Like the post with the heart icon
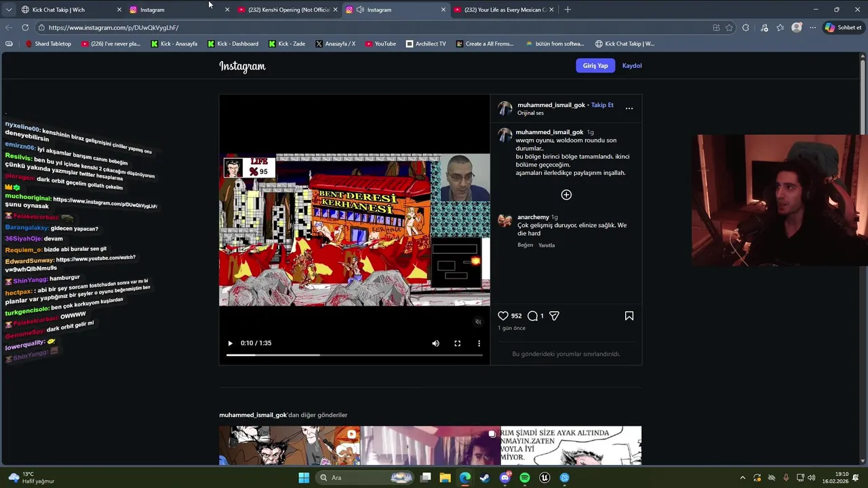This screenshot has height=488, width=868. pyautogui.click(x=503, y=316)
